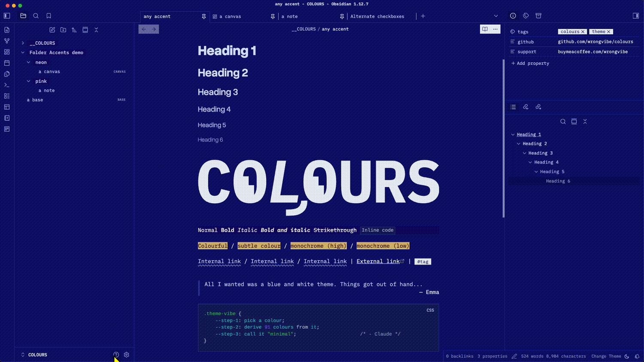The width and height of the screenshot is (644, 362).
Task: Collapse all headings in outline
Action: tap(585, 122)
